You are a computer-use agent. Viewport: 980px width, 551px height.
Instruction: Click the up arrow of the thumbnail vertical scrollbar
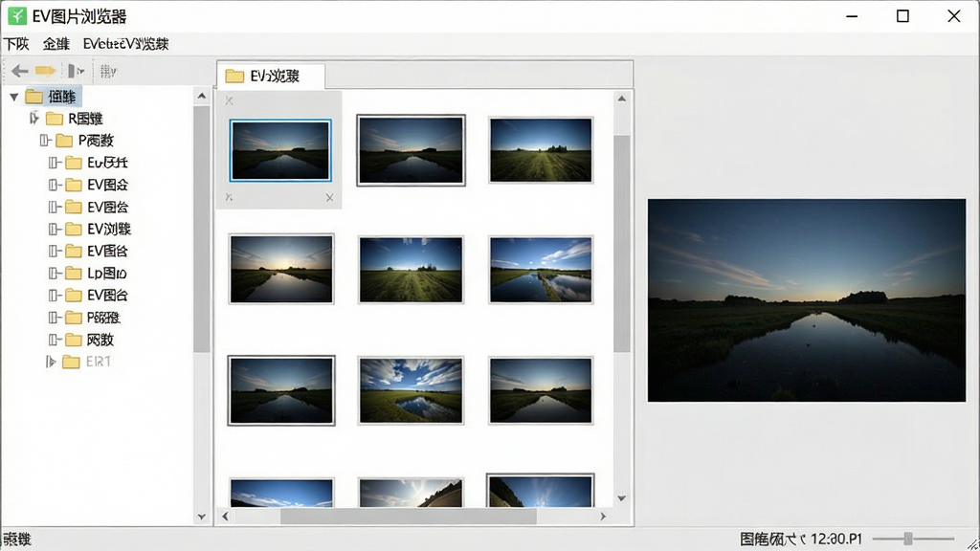point(621,99)
